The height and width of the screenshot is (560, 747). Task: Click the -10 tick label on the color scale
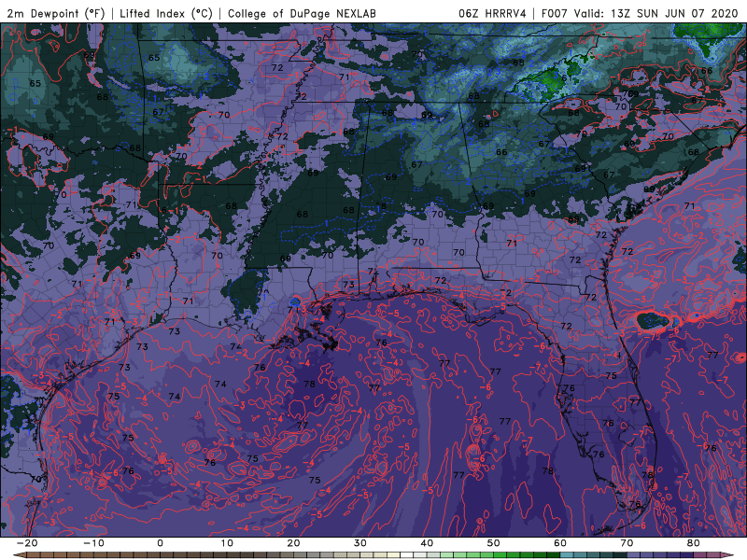pos(93,543)
